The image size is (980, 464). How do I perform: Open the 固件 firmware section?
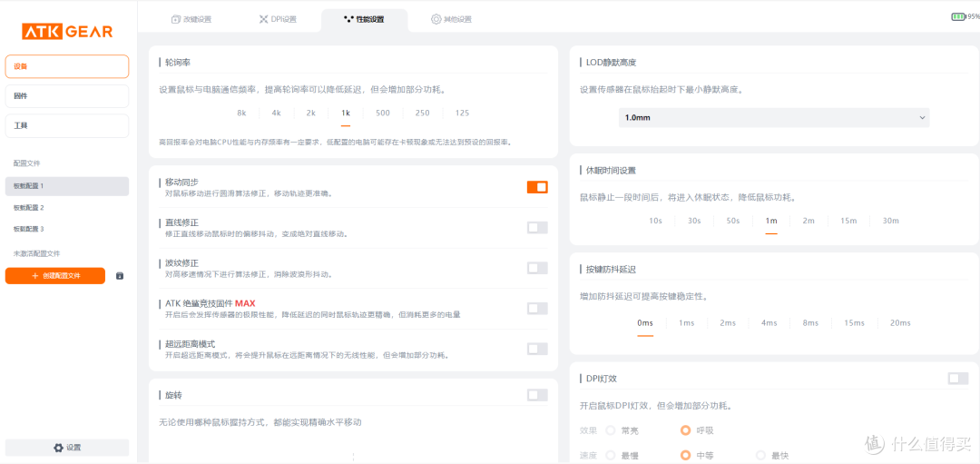pos(67,96)
